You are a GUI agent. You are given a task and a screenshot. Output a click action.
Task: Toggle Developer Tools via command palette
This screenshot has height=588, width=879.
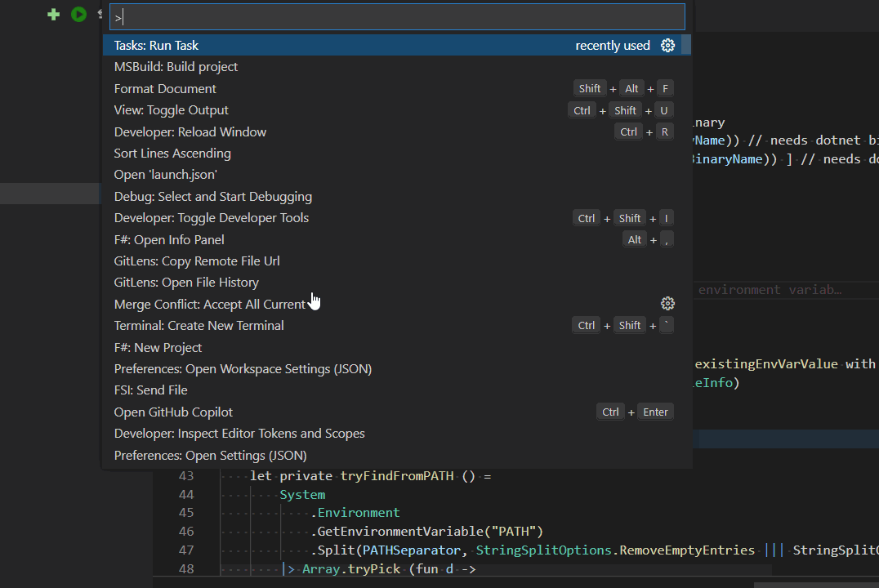click(212, 218)
